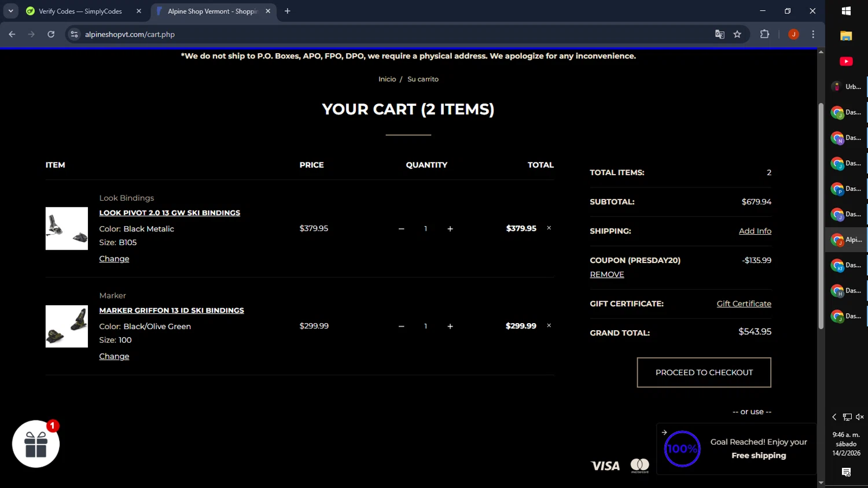Reload the cart page

(x=51, y=34)
